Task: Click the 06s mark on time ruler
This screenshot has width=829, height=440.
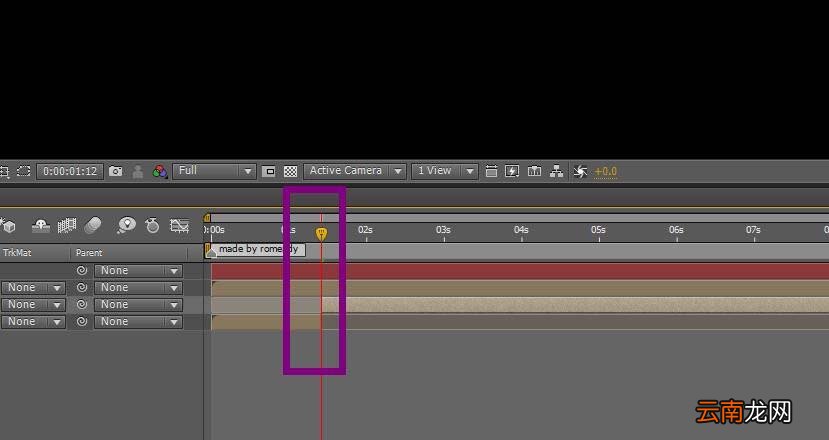Action: coord(676,230)
